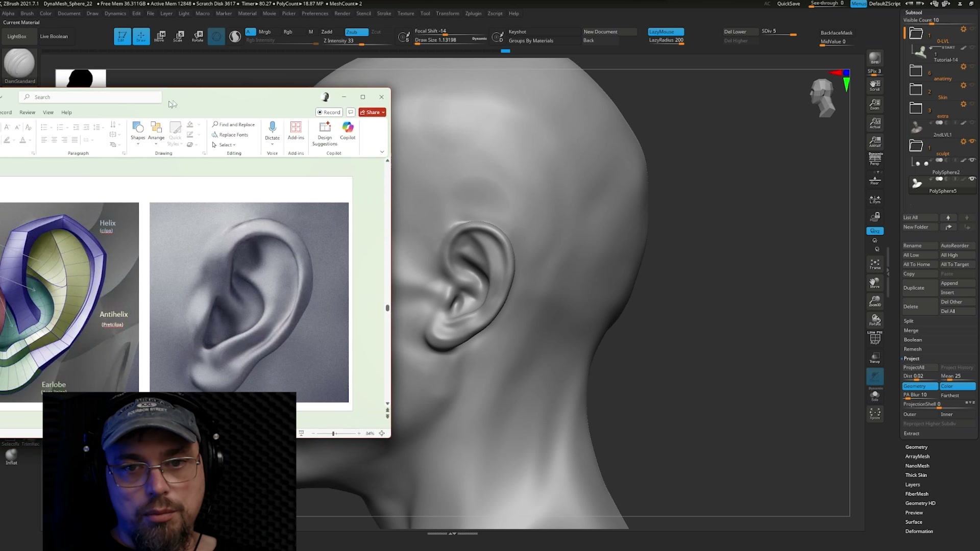Expand the Skin subtool folder

(x=916, y=90)
